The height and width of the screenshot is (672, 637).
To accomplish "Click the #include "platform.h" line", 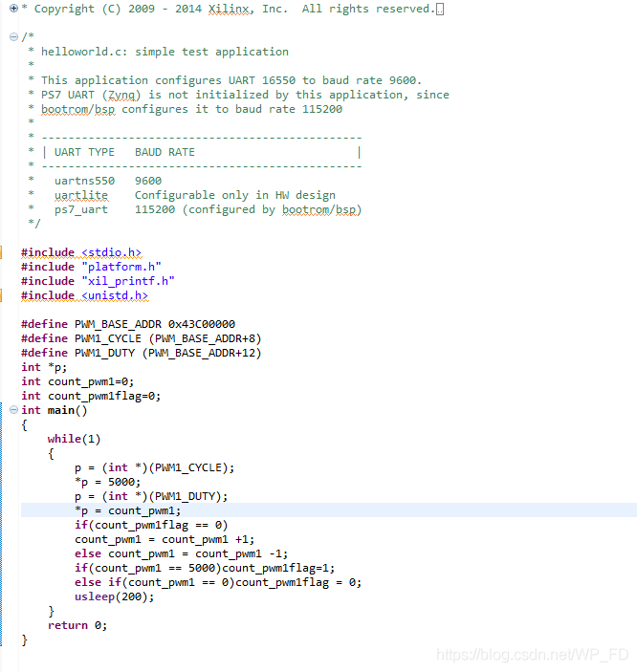I will (91, 267).
